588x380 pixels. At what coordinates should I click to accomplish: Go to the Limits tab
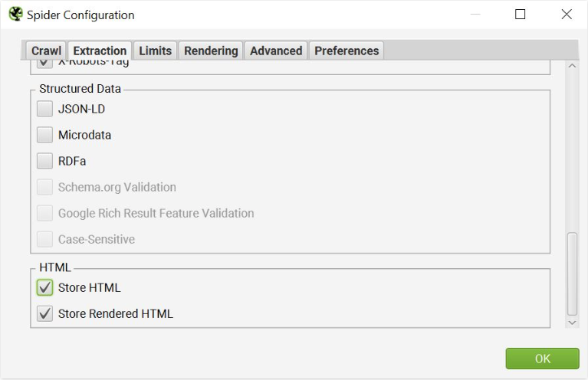point(155,51)
